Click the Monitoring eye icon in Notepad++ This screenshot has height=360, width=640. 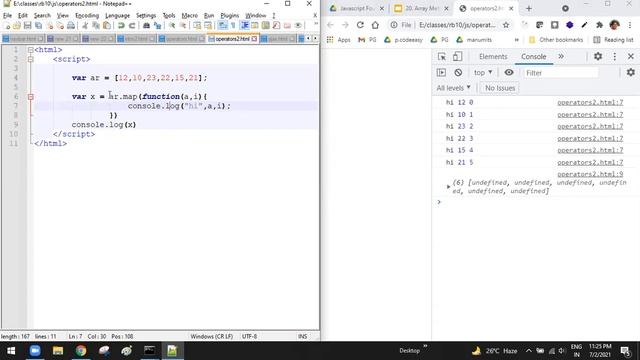(x=298, y=26)
